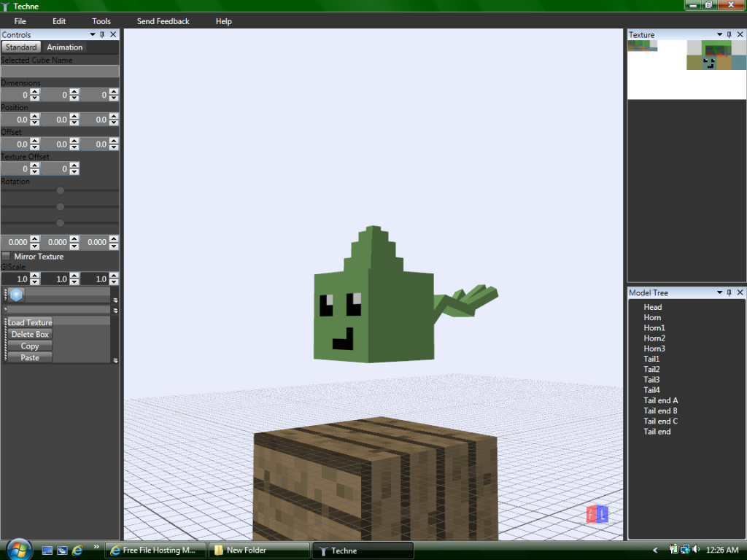Switch to the Animation tab
This screenshot has height=560, width=747.
65,47
